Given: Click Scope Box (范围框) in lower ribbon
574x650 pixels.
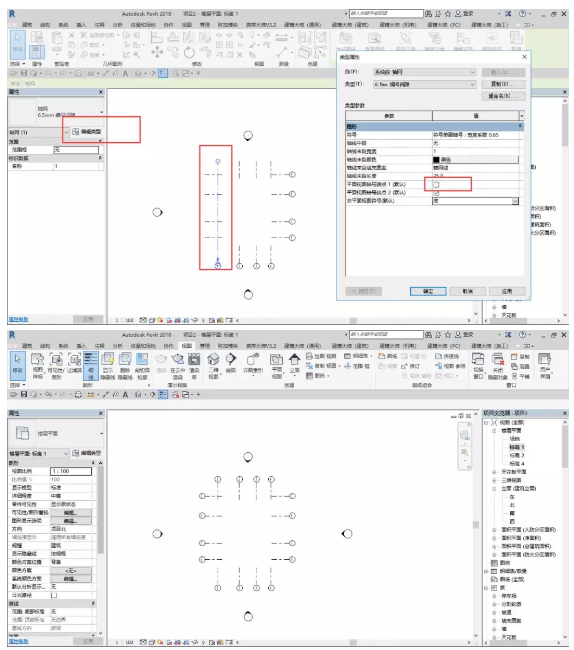Looking at the screenshot, I should 357,366.
